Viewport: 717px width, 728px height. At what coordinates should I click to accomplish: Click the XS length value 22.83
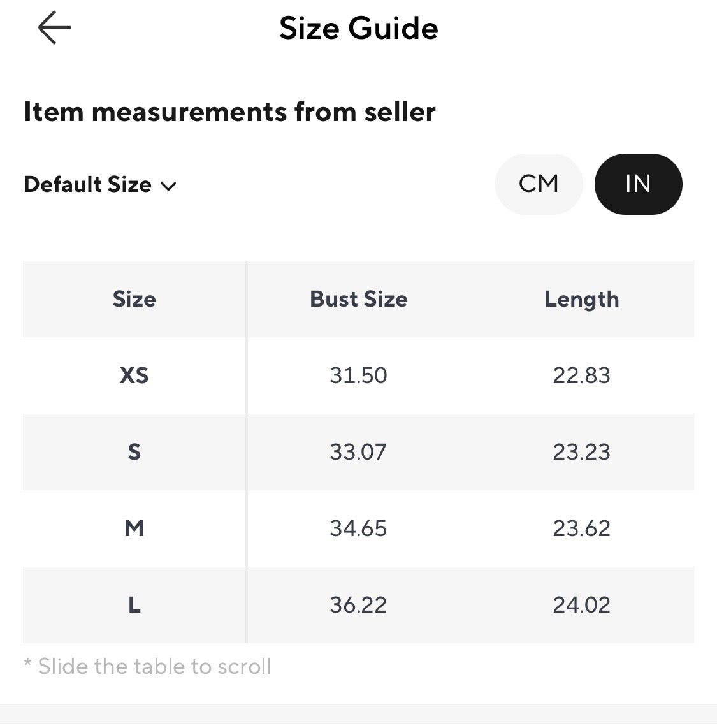[x=581, y=375]
